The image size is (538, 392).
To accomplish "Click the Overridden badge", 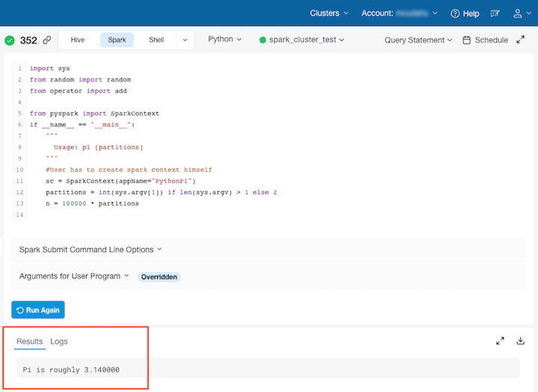I will 159,277.
